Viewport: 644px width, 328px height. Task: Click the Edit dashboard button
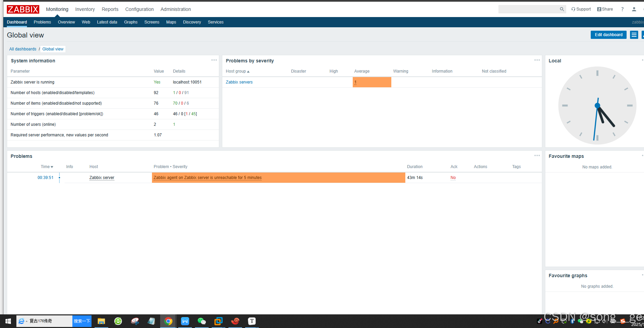point(608,35)
